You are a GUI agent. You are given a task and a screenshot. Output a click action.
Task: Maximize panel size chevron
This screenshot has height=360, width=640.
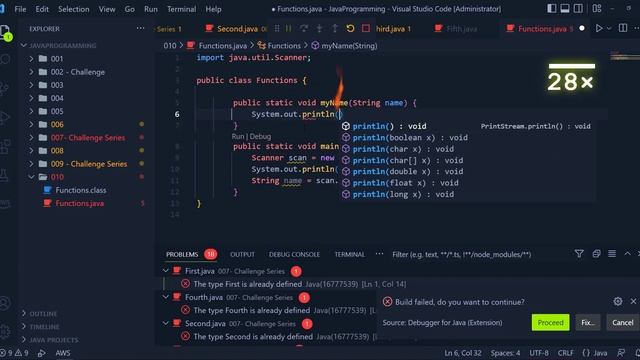tap(627, 254)
